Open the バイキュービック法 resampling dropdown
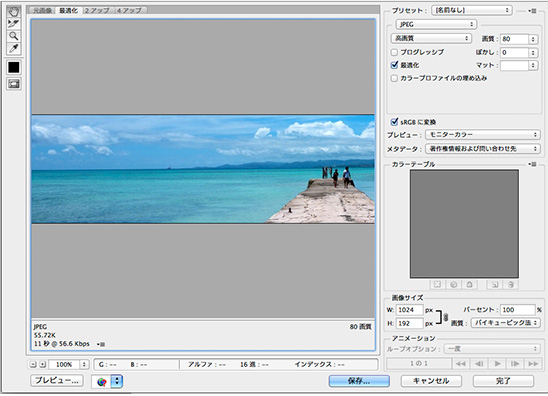 [505, 323]
